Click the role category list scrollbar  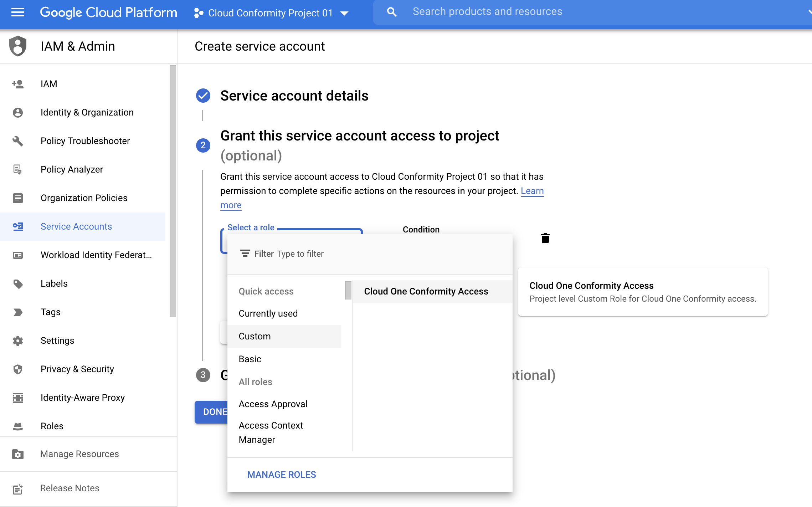[348, 290]
